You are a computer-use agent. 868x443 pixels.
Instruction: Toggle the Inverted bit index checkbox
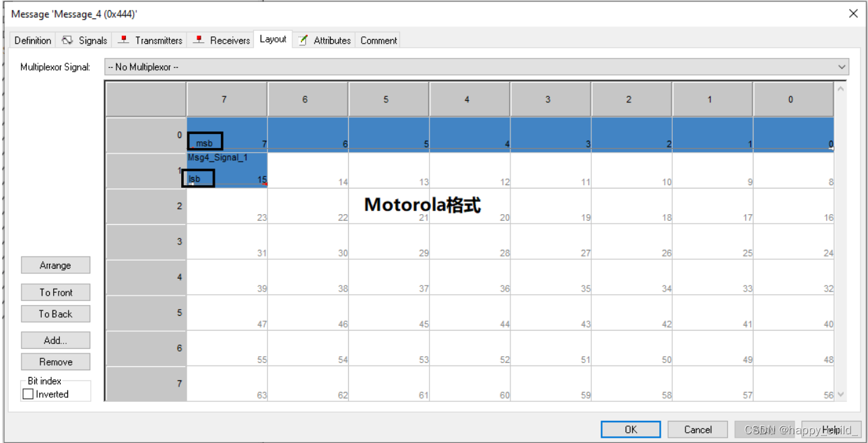[x=28, y=394]
